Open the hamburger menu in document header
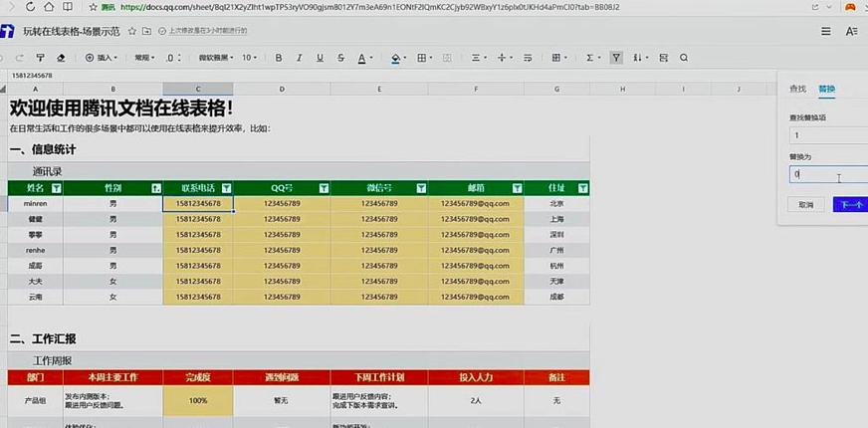 point(826,32)
